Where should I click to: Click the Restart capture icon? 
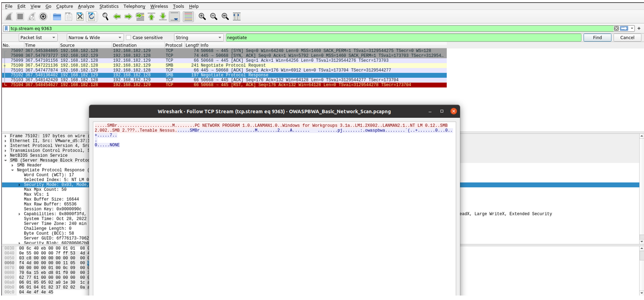pos(31,17)
